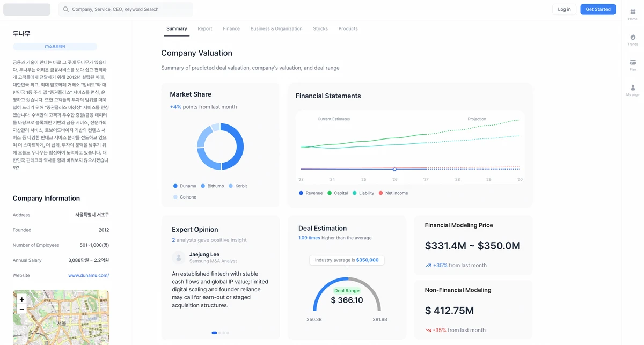Click the +4% market share change

(x=175, y=107)
